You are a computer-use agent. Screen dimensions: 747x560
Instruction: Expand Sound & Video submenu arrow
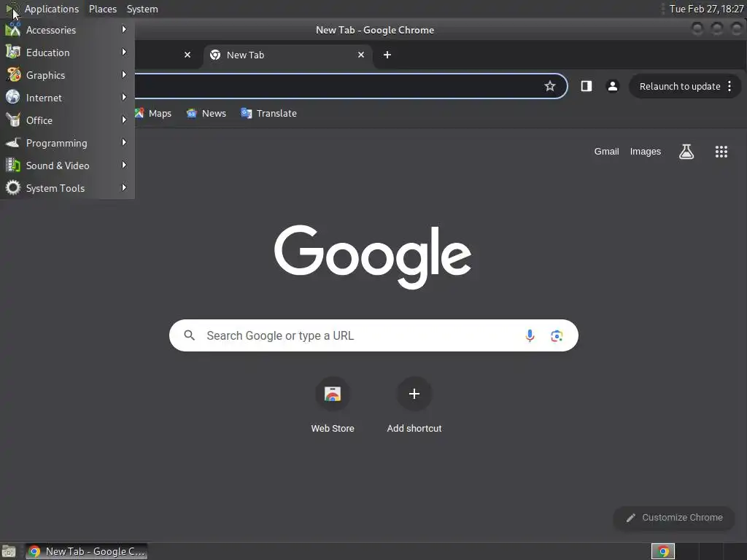124,166
